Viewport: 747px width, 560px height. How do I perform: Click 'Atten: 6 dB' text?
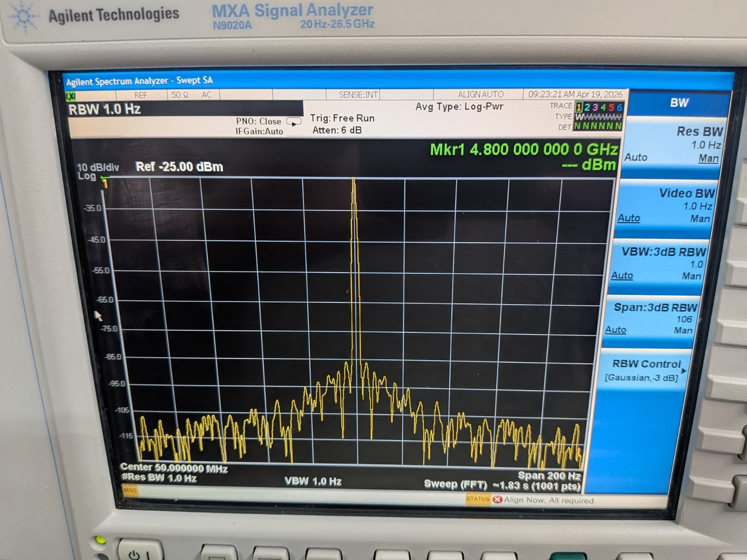pyautogui.click(x=337, y=130)
